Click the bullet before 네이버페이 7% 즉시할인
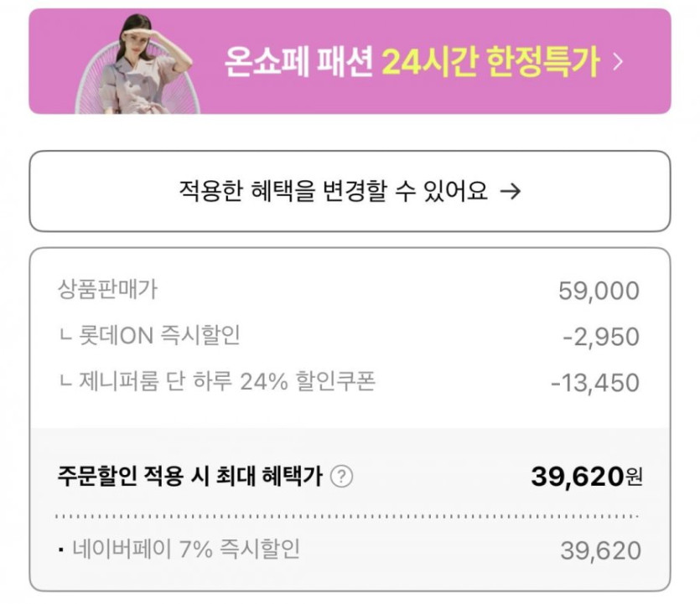Image resolution: width=700 pixels, height=604 pixels. (62, 551)
